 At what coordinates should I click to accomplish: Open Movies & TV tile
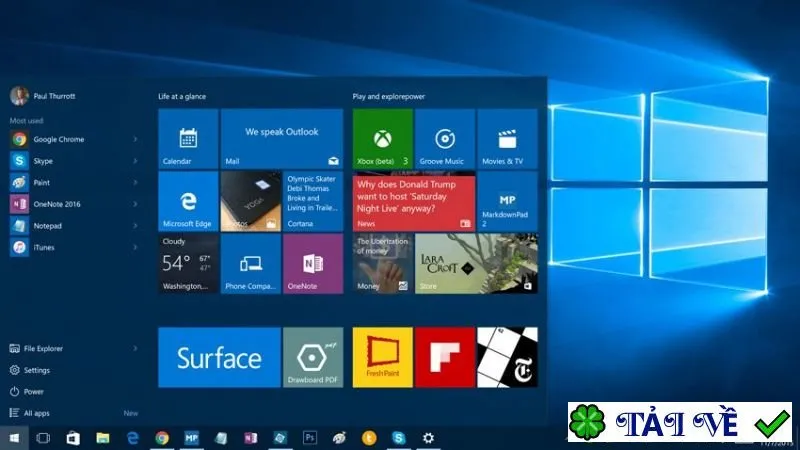pyautogui.click(x=507, y=139)
